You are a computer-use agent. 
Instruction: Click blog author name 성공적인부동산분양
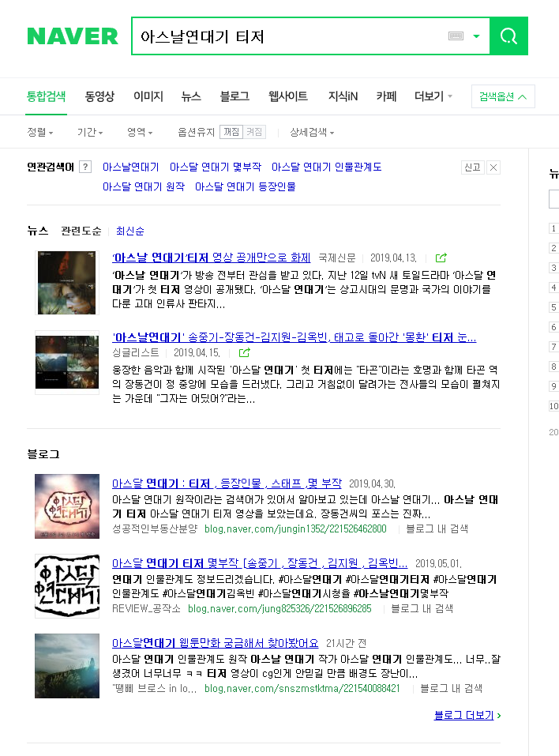click(x=155, y=529)
